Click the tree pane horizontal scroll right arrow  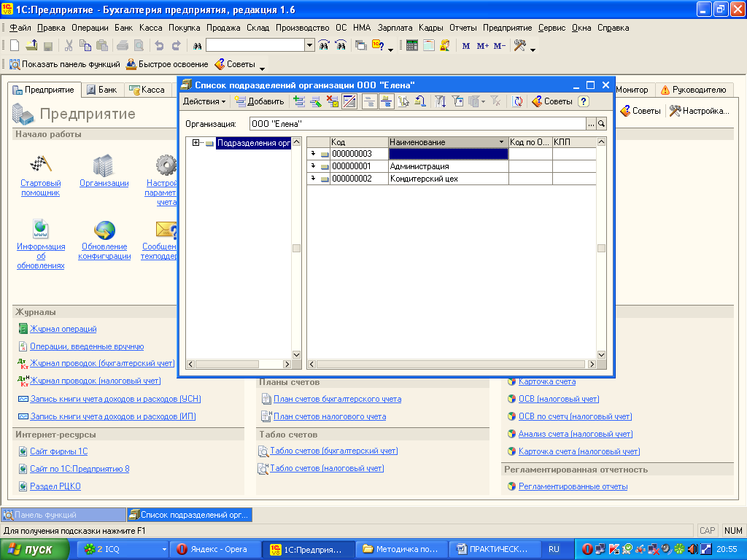(x=287, y=365)
